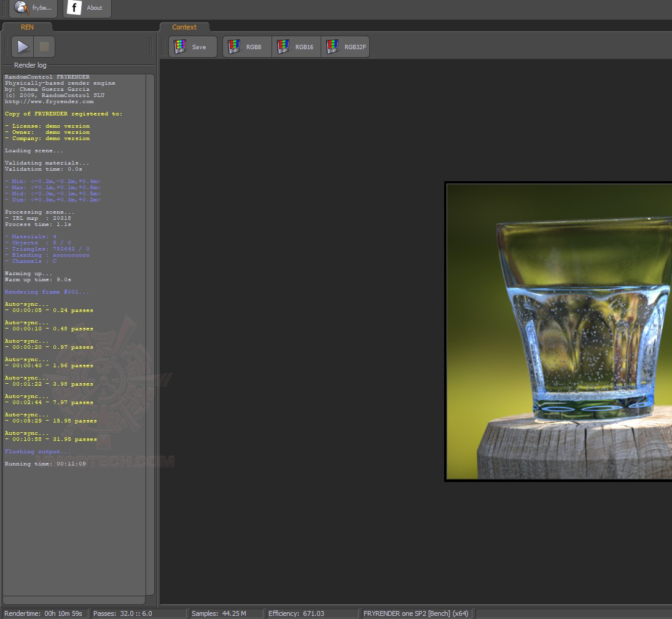
Task: Click the 'Warm up time: 9.0s' line
Action: tap(37, 280)
